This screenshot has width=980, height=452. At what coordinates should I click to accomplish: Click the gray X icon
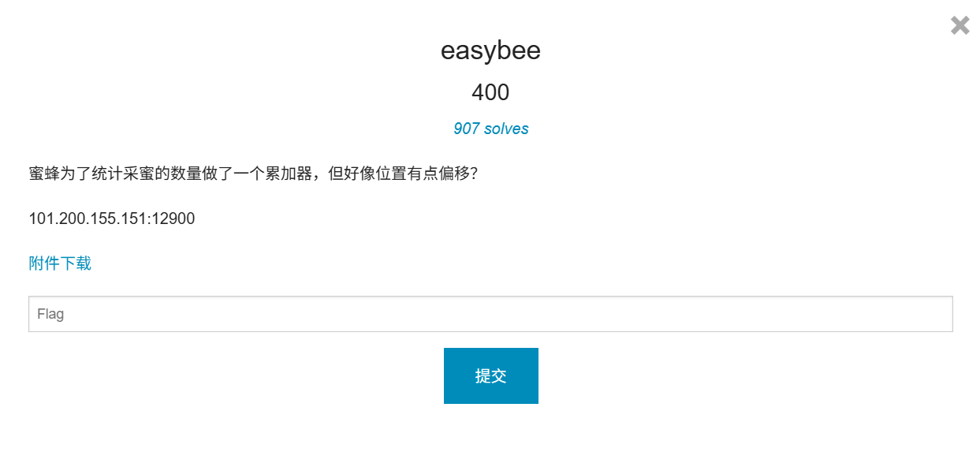tap(960, 25)
